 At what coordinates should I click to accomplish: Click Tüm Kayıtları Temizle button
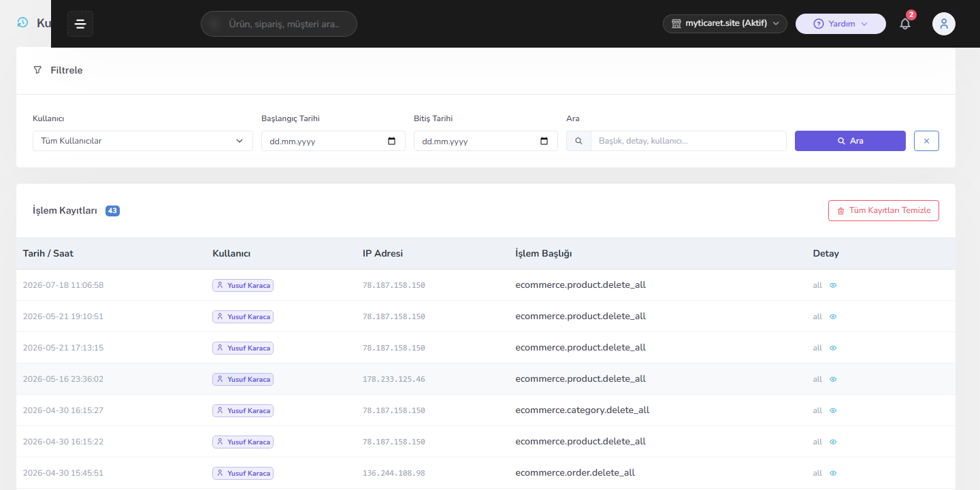883,211
